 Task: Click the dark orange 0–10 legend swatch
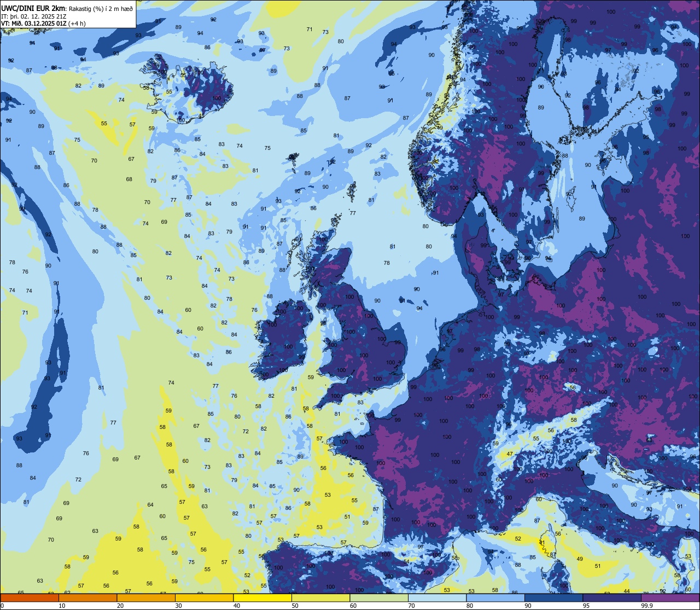click(30, 597)
